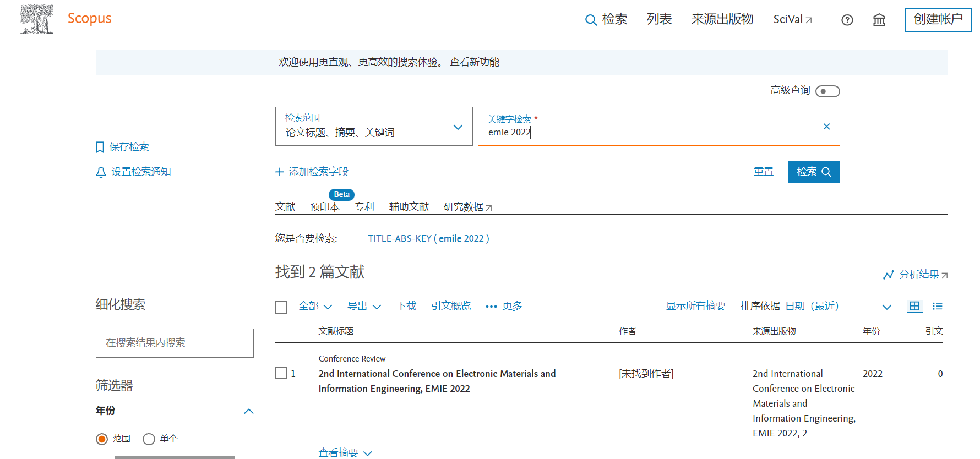Click the blue search button
The height and width of the screenshot is (459, 980).
tap(813, 172)
